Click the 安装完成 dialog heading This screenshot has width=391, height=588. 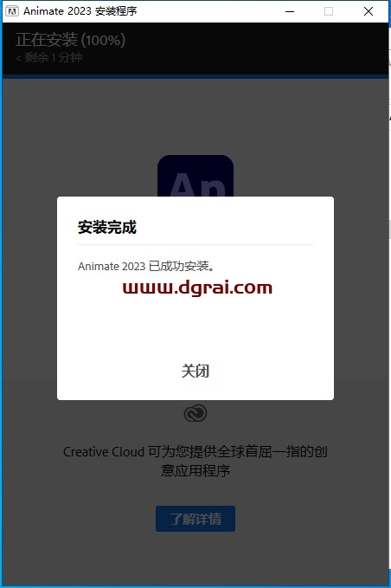pyautogui.click(x=107, y=227)
